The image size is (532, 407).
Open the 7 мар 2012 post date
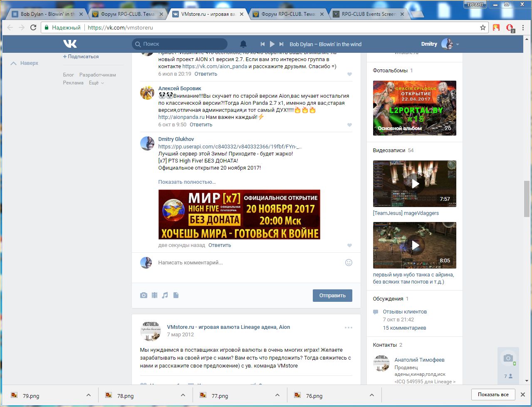click(x=181, y=335)
